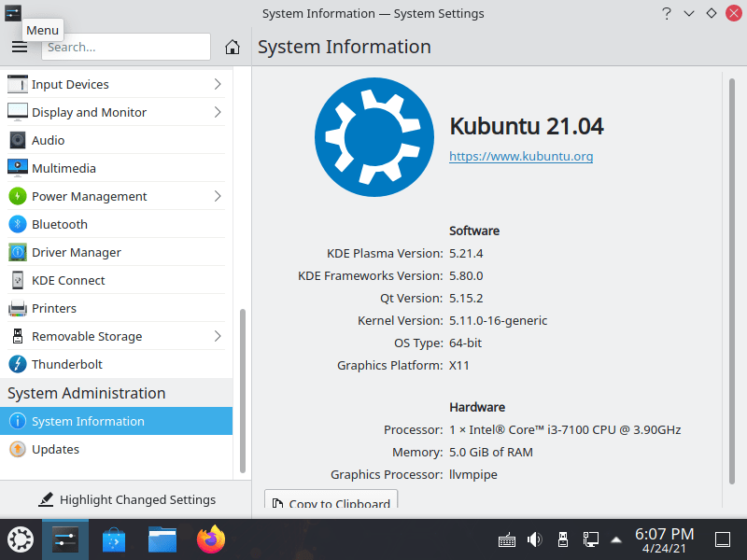The height and width of the screenshot is (560, 747).
Task: Click the Removable Storage USB icon
Action: (x=18, y=336)
